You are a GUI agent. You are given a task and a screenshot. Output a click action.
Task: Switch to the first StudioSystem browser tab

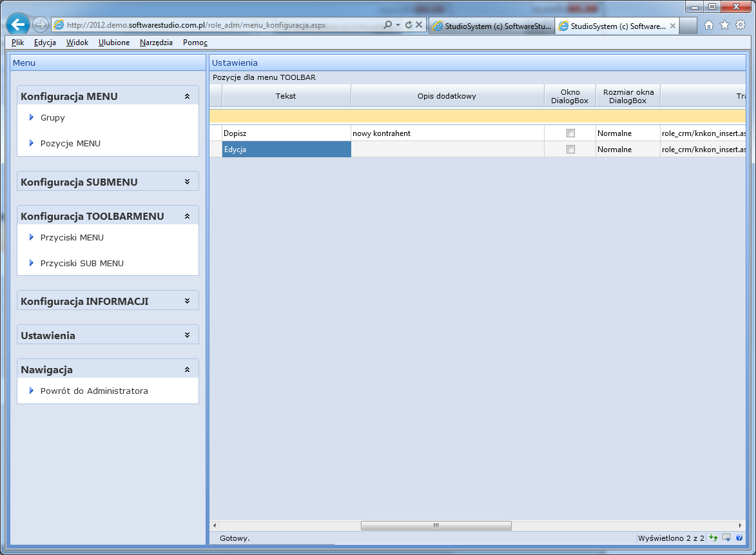tap(492, 26)
